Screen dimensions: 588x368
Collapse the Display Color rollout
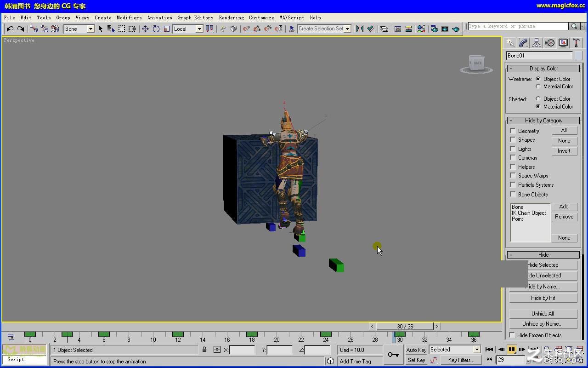tap(543, 69)
